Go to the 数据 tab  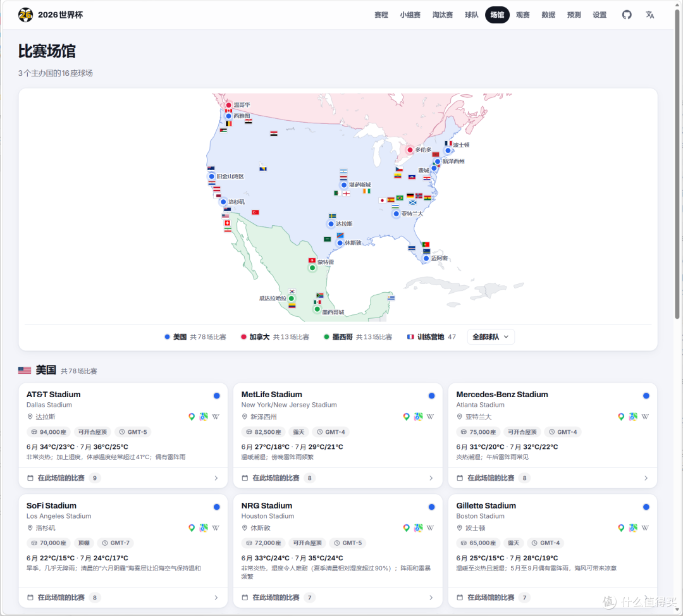[x=548, y=15]
